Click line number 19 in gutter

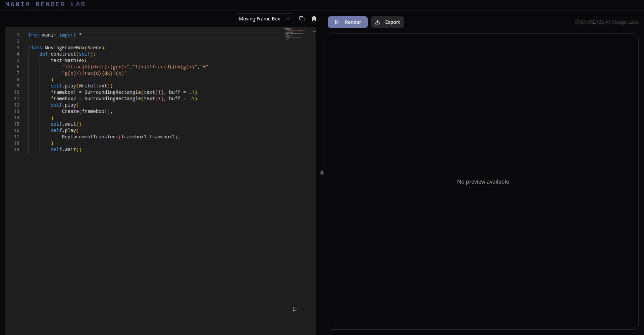click(x=17, y=149)
